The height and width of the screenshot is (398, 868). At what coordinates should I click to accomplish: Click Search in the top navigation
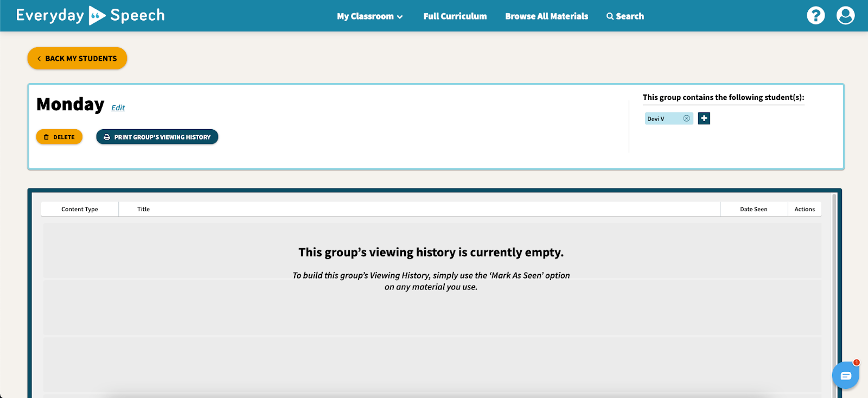pos(625,16)
